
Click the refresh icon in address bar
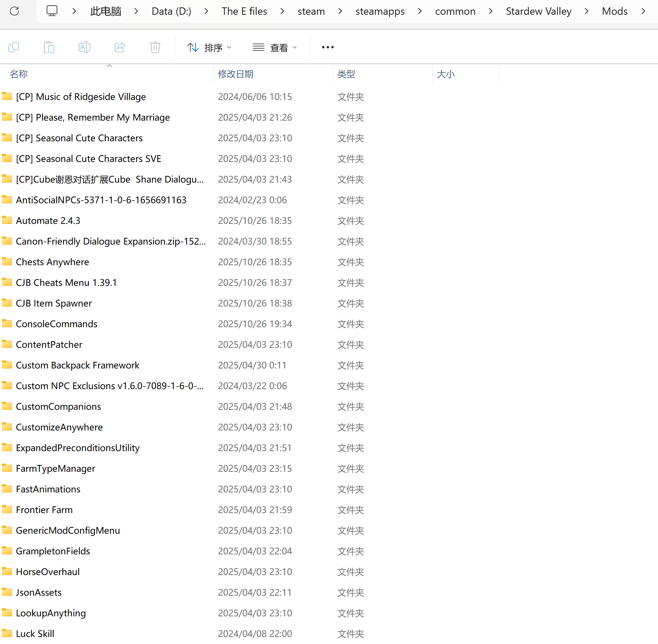[14, 11]
